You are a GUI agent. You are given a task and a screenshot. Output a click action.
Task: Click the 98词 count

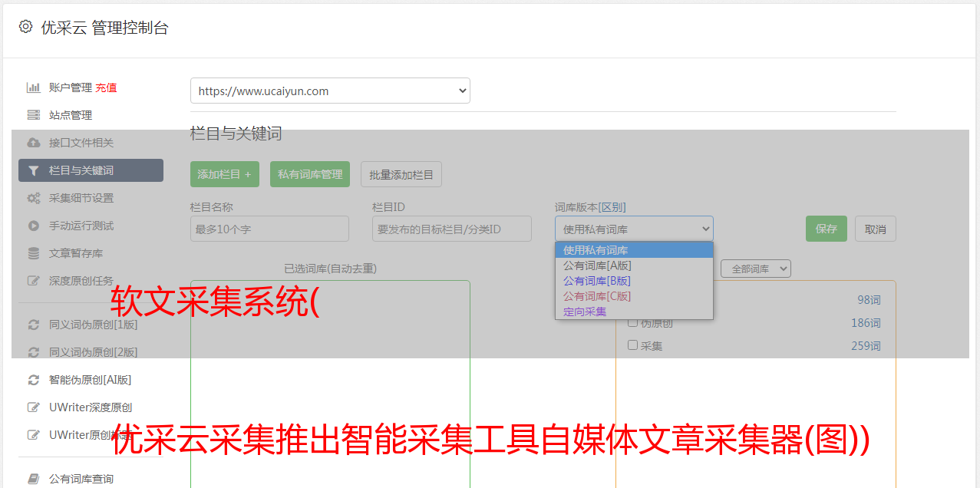pyautogui.click(x=869, y=300)
